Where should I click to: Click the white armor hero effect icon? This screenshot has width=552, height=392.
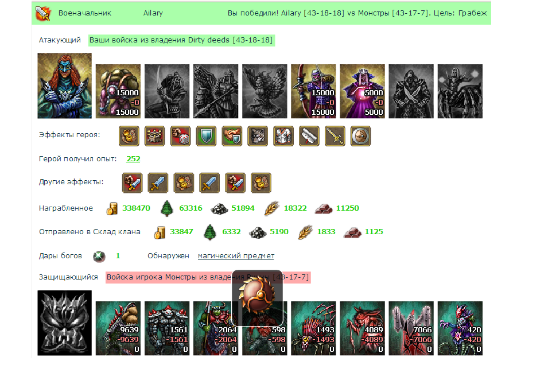click(283, 136)
